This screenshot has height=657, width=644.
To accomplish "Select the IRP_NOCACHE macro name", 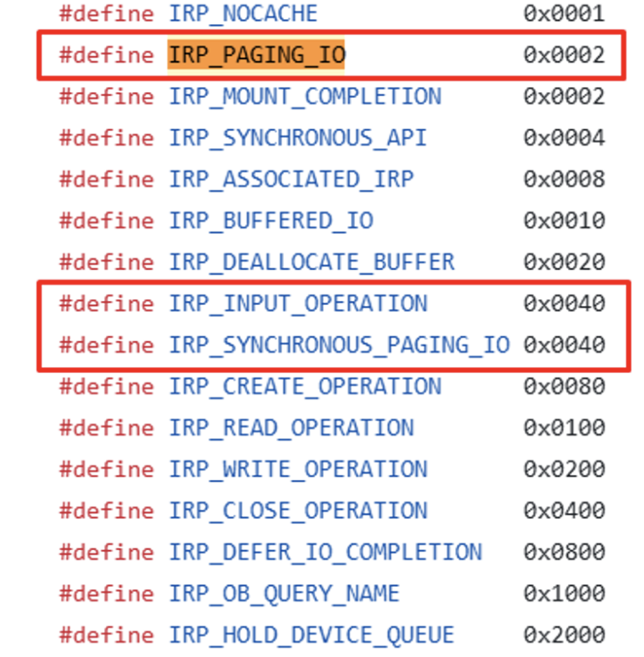I will [243, 13].
